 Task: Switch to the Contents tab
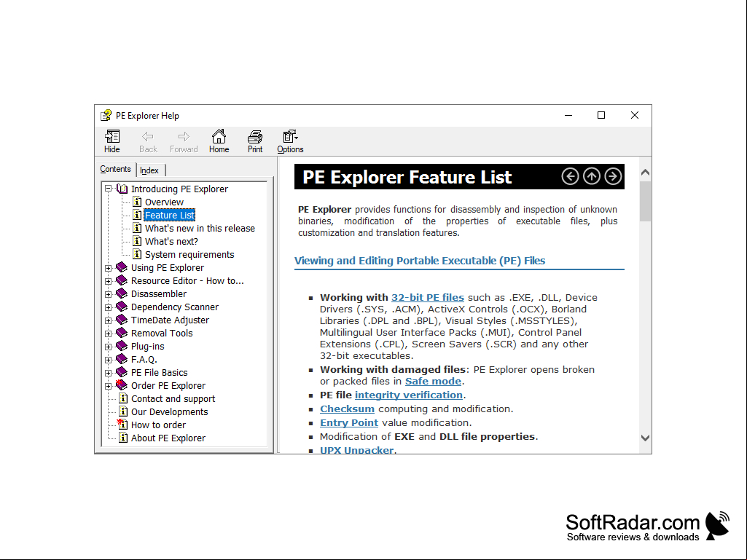click(x=115, y=169)
